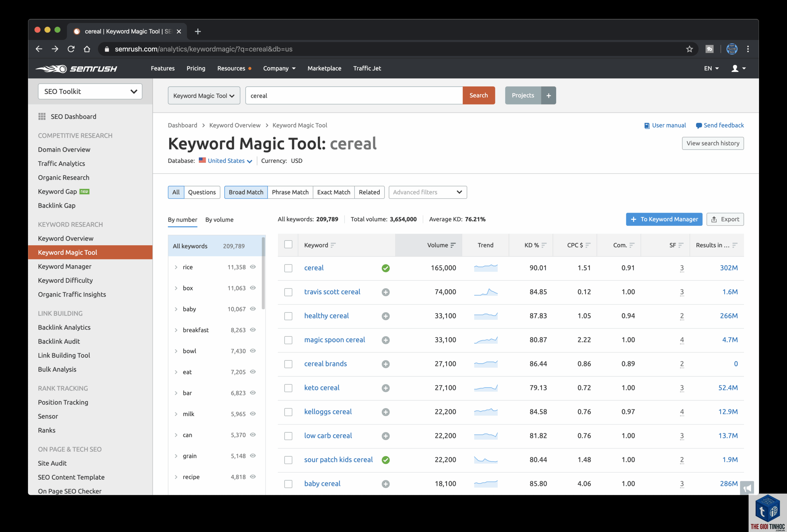Click the plus button beside Projects
Image resolution: width=787 pixels, height=532 pixels.
click(x=548, y=96)
